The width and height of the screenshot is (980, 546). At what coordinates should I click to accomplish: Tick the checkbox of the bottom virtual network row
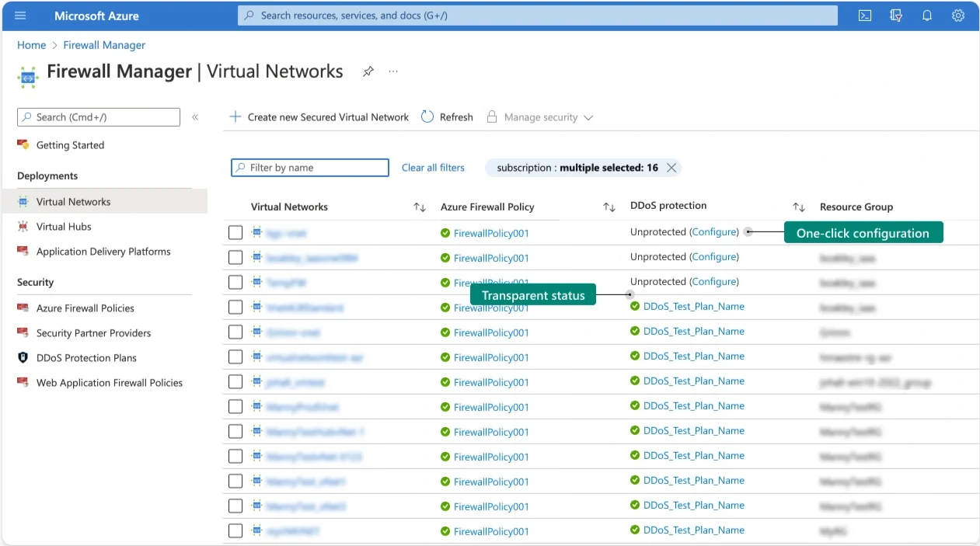click(235, 531)
